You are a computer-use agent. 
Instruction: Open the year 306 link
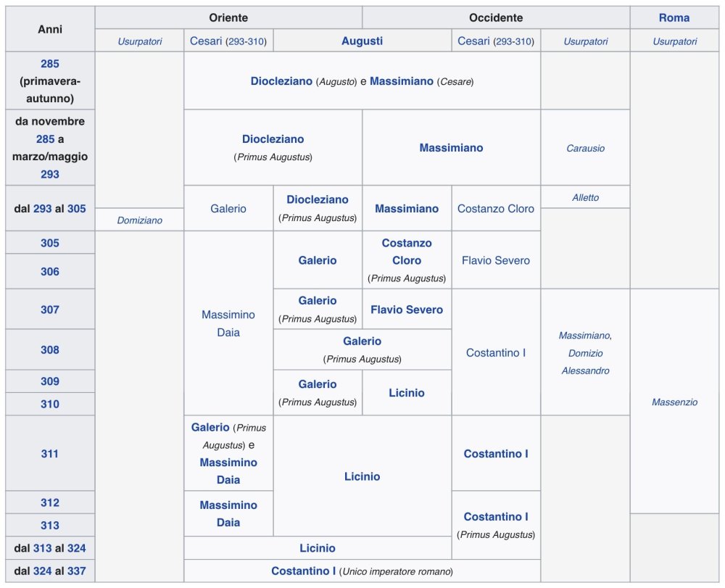(x=50, y=272)
